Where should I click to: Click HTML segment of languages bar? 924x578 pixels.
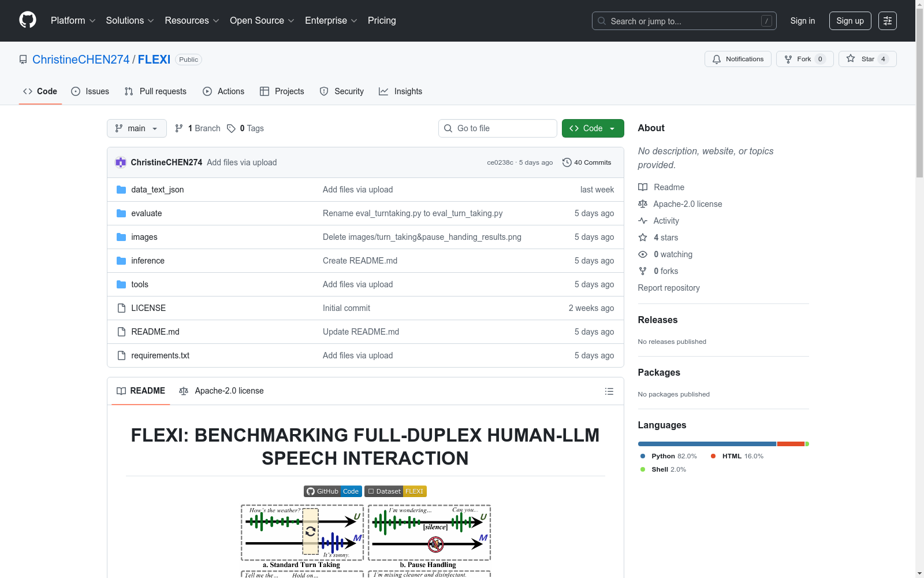[791, 444]
